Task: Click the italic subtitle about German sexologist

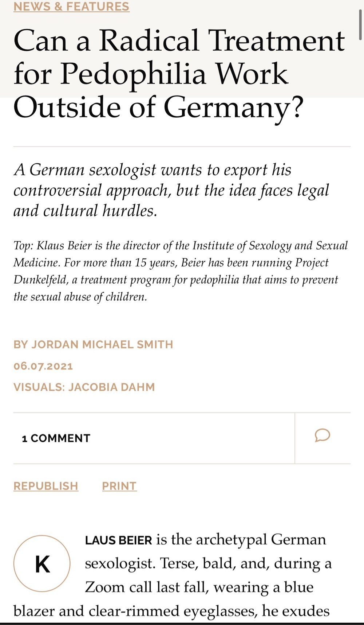Action: [171, 190]
